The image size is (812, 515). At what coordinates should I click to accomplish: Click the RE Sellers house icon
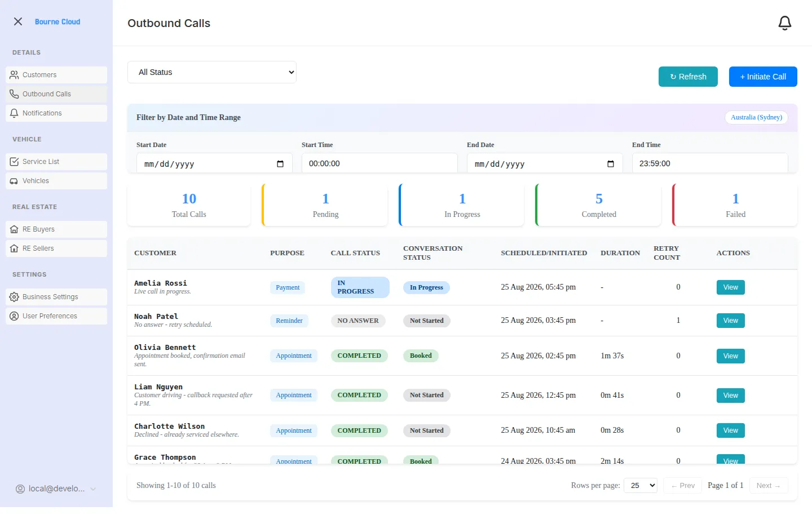pos(14,248)
